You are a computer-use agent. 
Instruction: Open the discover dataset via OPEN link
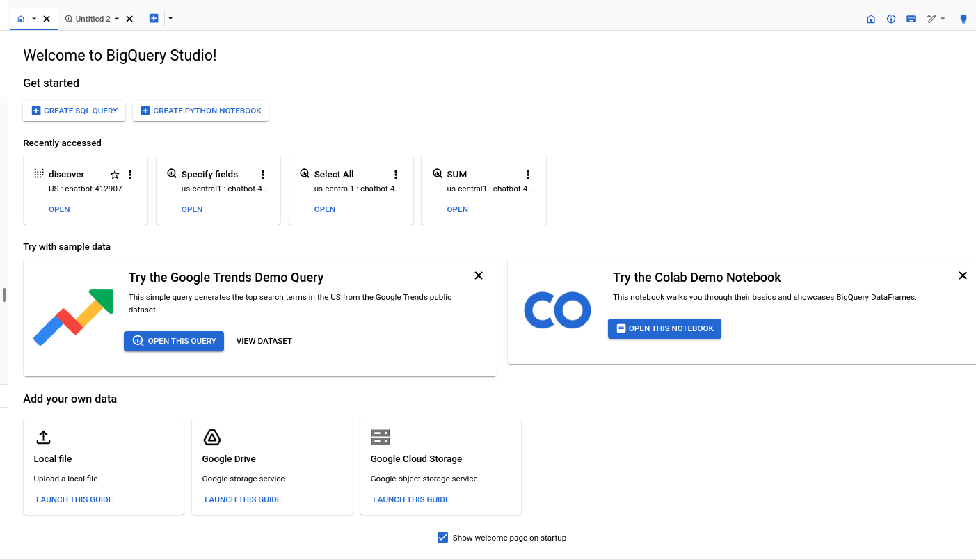click(59, 209)
